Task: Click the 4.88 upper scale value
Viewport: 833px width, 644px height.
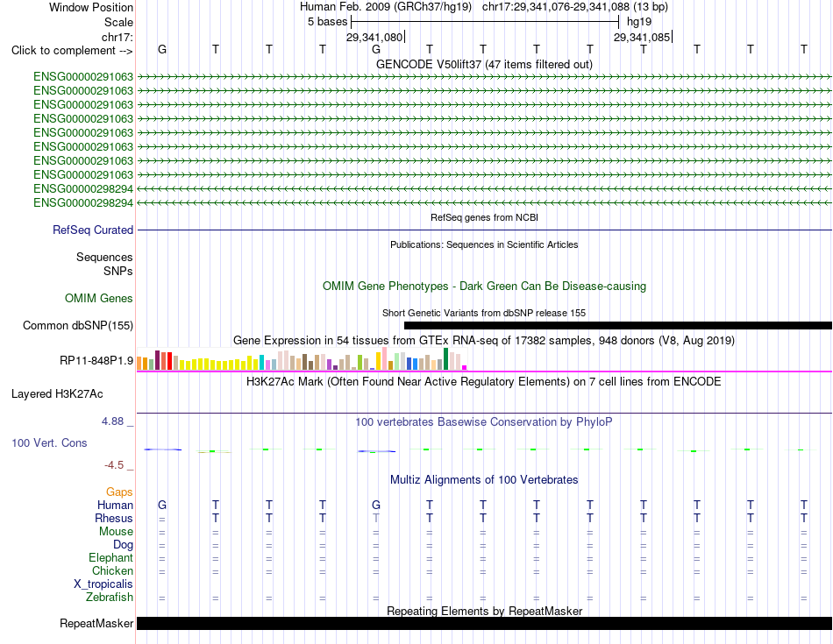Action: click(112, 421)
